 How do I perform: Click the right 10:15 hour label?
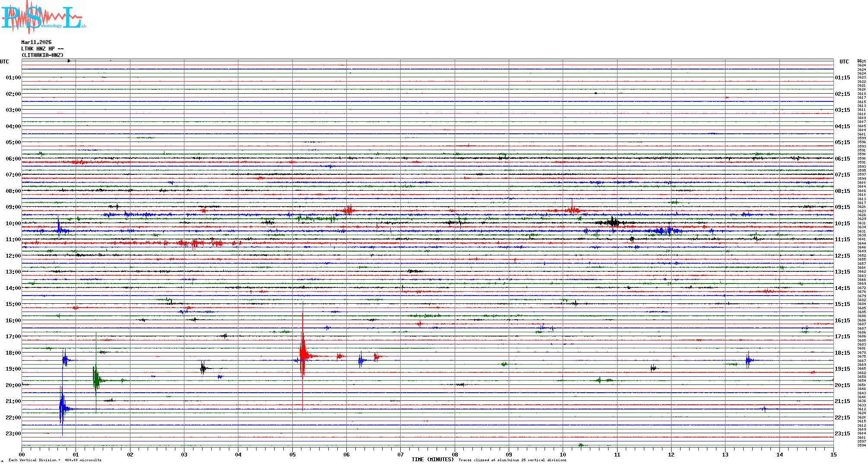coord(842,224)
